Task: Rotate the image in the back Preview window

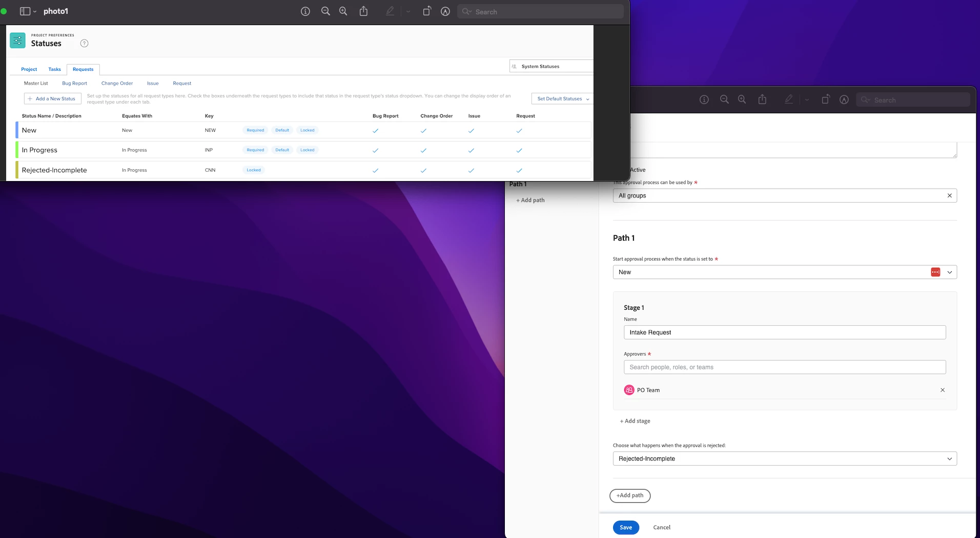Action: (x=826, y=99)
